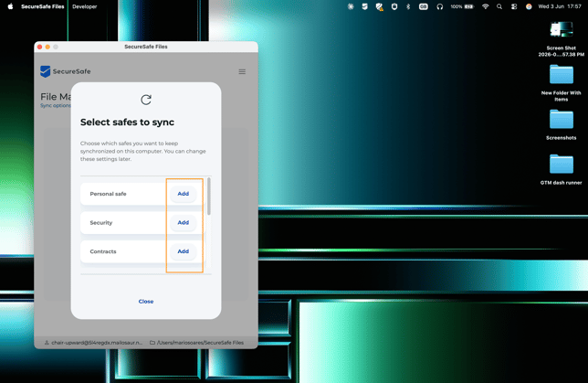The height and width of the screenshot is (383, 588).
Task: Close the Select safes dialog
Action: [x=146, y=301]
